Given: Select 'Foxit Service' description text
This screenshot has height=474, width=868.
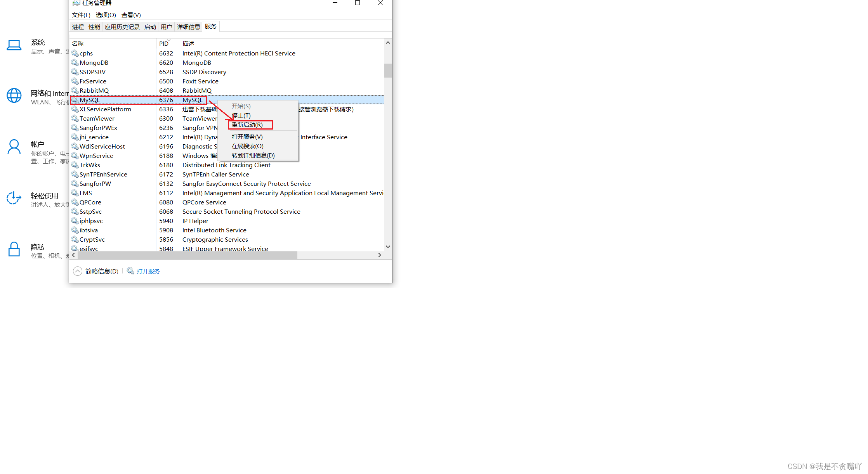Looking at the screenshot, I should coord(200,81).
